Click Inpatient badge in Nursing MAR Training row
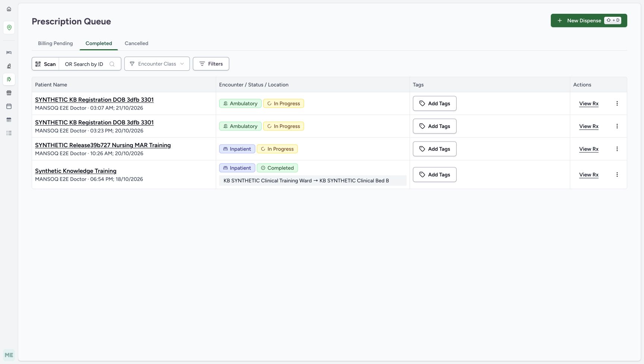 click(x=237, y=149)
